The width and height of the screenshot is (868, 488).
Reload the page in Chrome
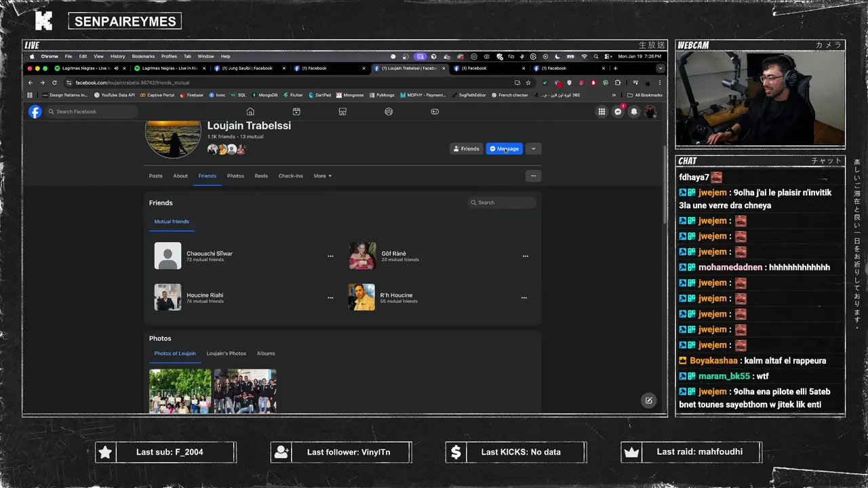tap(54, 83)
